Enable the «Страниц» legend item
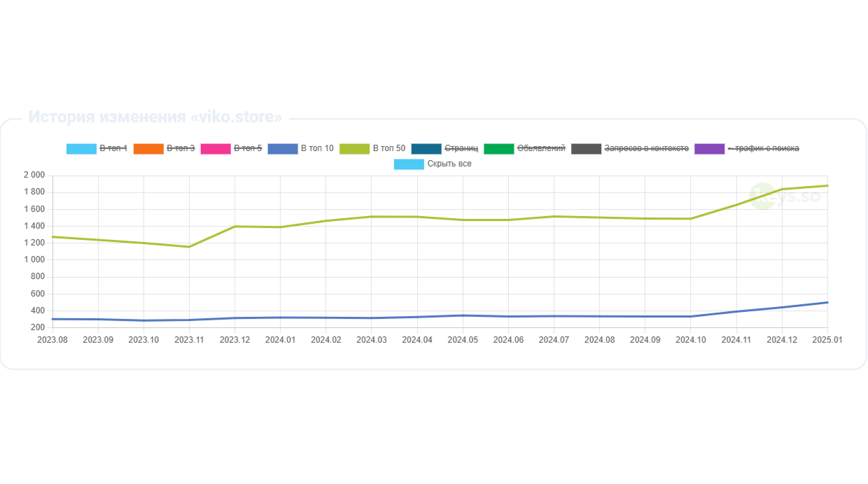 461,148
